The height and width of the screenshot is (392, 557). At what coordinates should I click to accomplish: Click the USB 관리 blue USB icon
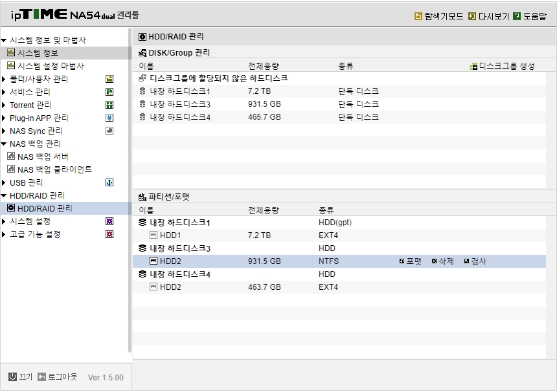point(109,182)
